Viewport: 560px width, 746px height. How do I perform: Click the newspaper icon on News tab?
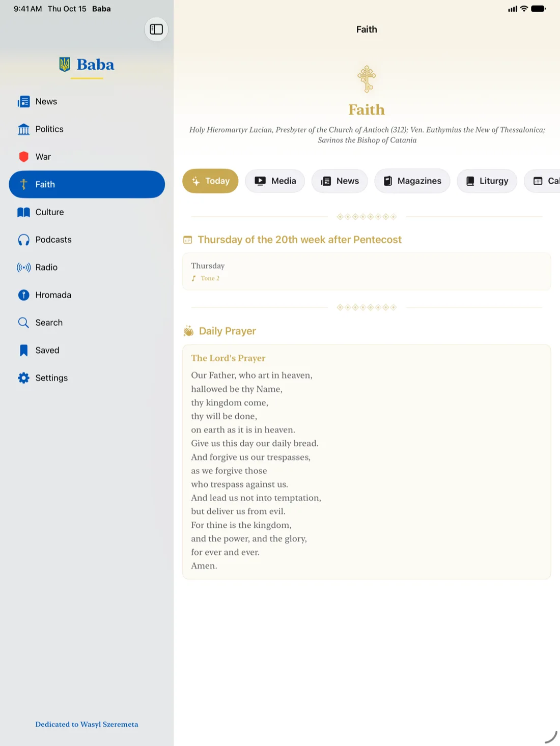point(326,181)
